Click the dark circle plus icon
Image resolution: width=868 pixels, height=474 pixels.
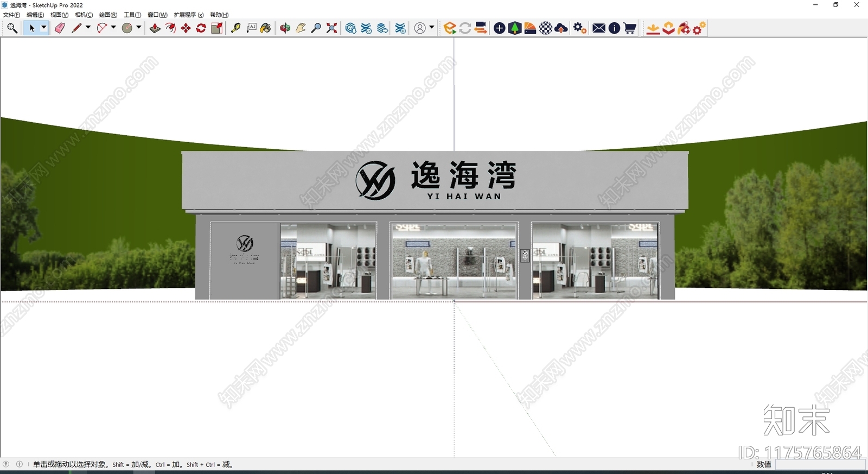click(x=500, y=28)
